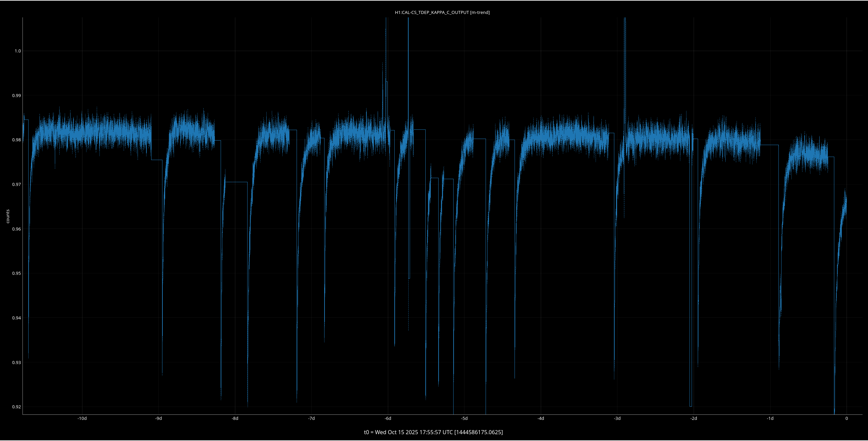
Task: Click the -8d x-axis tick label
Action: point(235,419)
